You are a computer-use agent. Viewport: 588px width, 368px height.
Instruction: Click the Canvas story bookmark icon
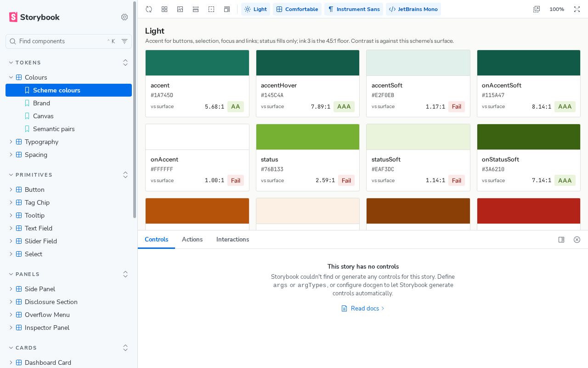click(x=27, y=116)
